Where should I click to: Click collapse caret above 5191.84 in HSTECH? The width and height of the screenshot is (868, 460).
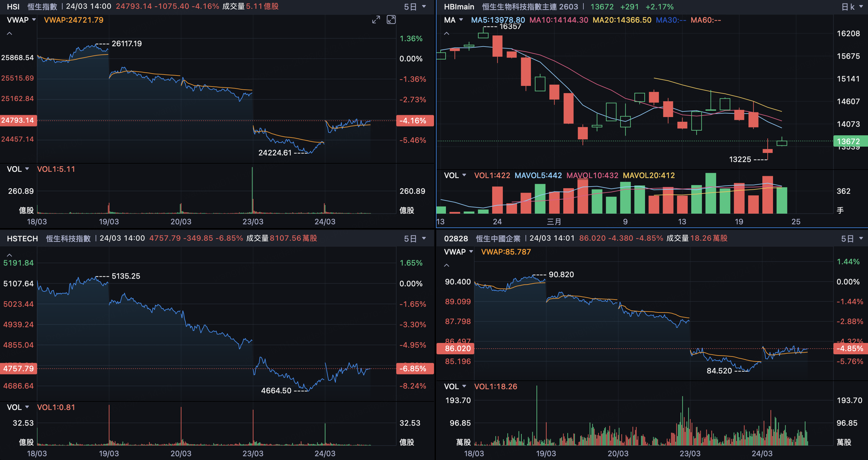(x=9, y=255)
